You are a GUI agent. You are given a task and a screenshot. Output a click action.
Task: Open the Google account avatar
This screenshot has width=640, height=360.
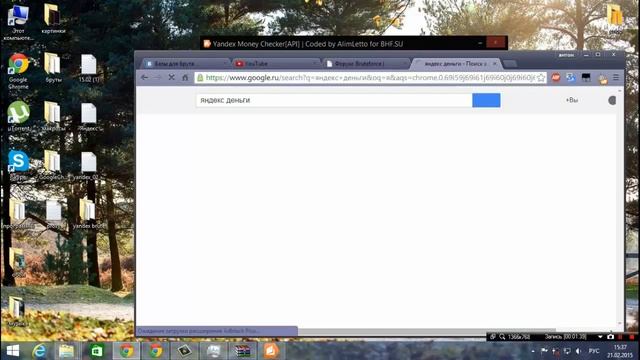pyautogui.click(x=612, y=100)
